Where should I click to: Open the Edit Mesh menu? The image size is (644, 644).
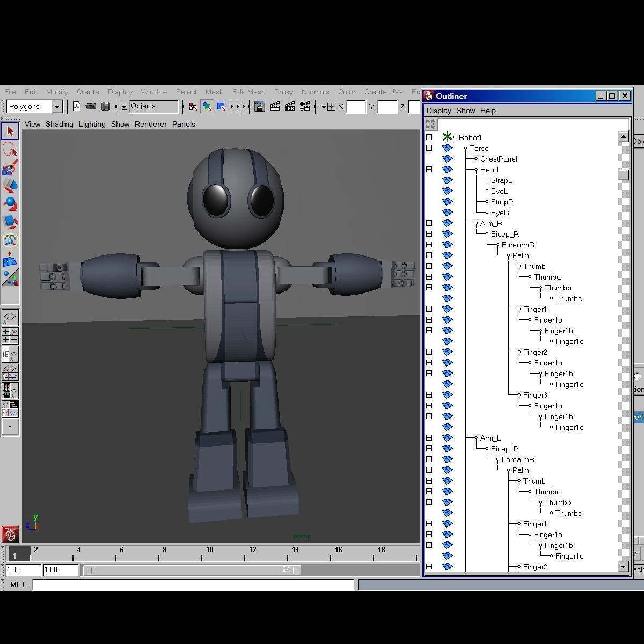(248, 92)
